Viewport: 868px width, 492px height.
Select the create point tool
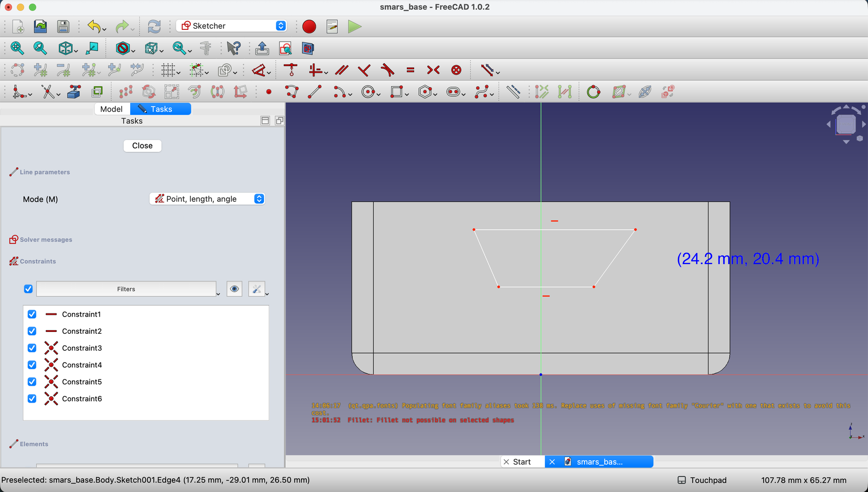pyautogui.click(x=269, y=92)
